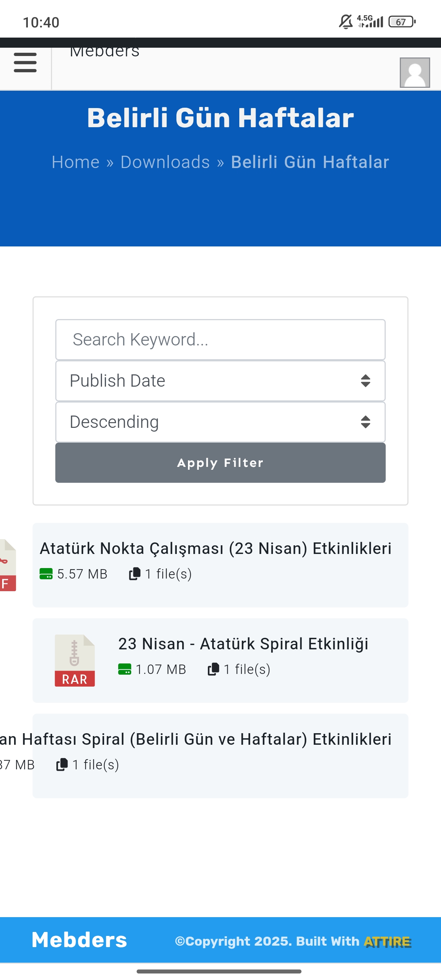Click the files icon in Haftası Spiral row
441x980 pixels.
(62, 765)
